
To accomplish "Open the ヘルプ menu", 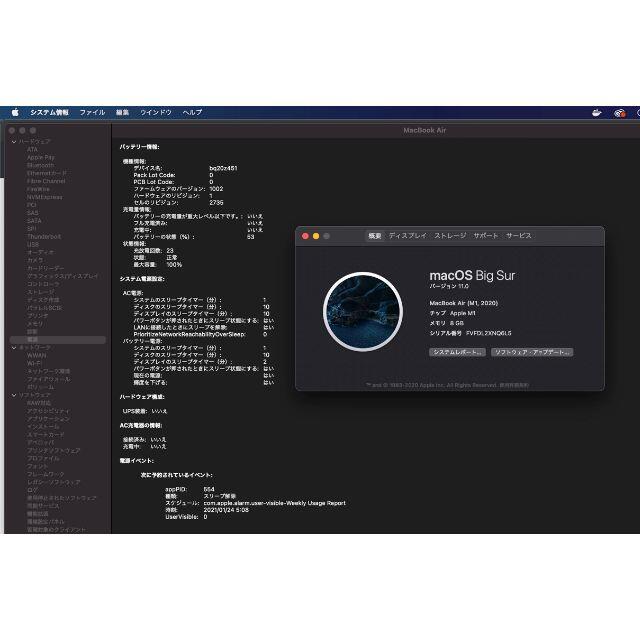I will (x=192, y=112).
